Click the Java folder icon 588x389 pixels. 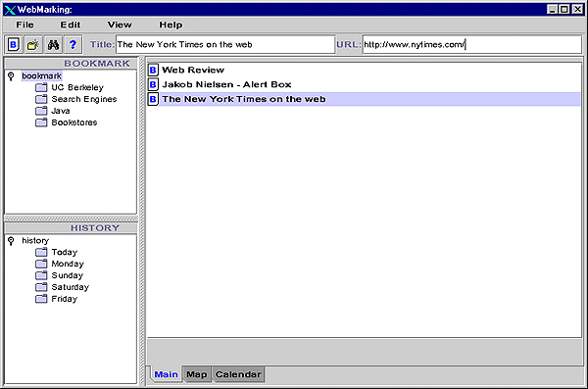pos(41,111)
